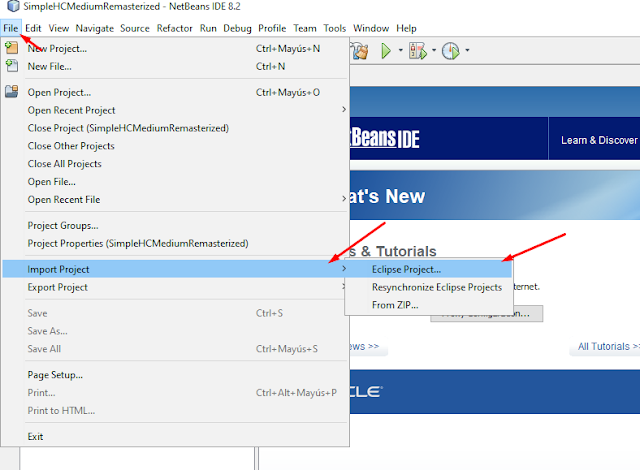Click the New Project icon in File menu
Viewport: 640px width, 470px height.
point(11,48)
